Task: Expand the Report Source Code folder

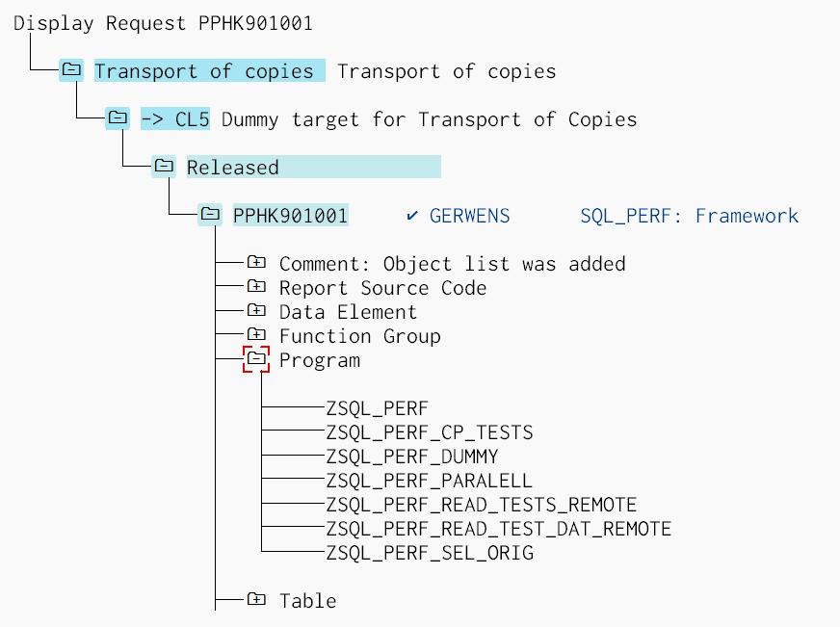Action: [256, 286]
